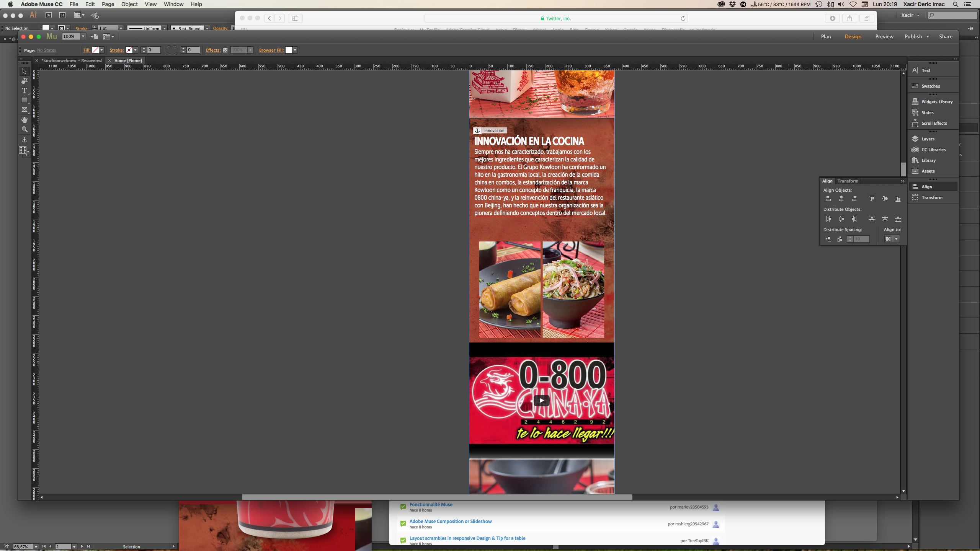Open Layers panel from dock
980x551 pixels.
(933, 139)
